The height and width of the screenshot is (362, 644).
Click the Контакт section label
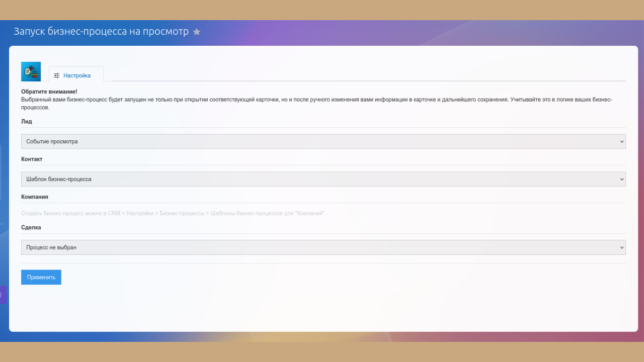(x=32, y=159)
